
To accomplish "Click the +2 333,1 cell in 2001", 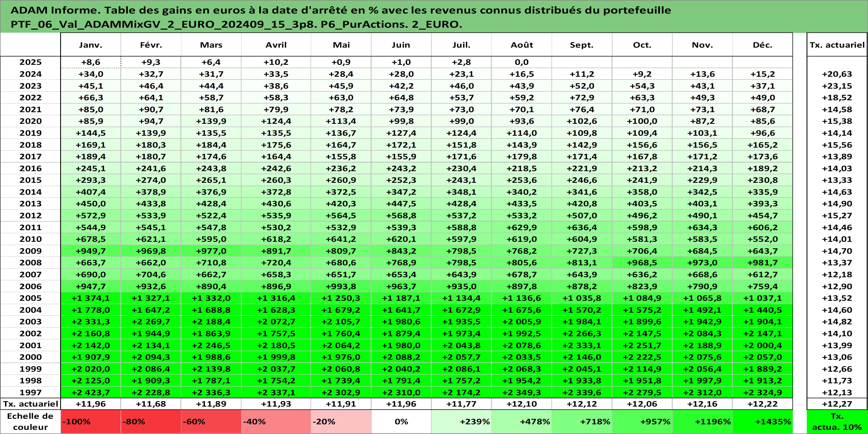I will tap(582, 345).
